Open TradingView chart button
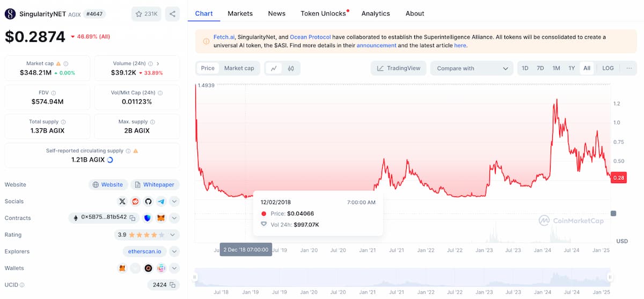This screenshot has width=644, height=299. 399,68
